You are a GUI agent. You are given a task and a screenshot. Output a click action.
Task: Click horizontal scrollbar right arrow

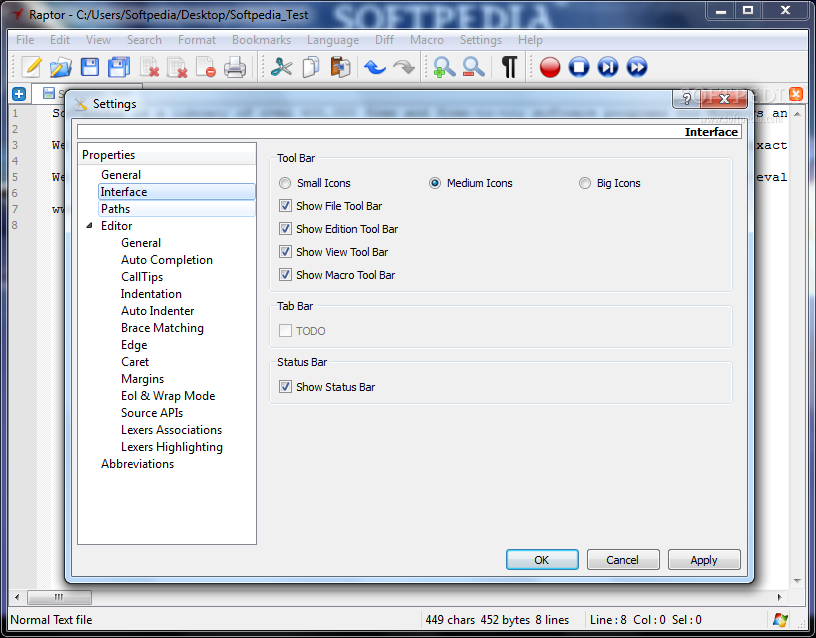pyautogui.click(x=780, y=597)
